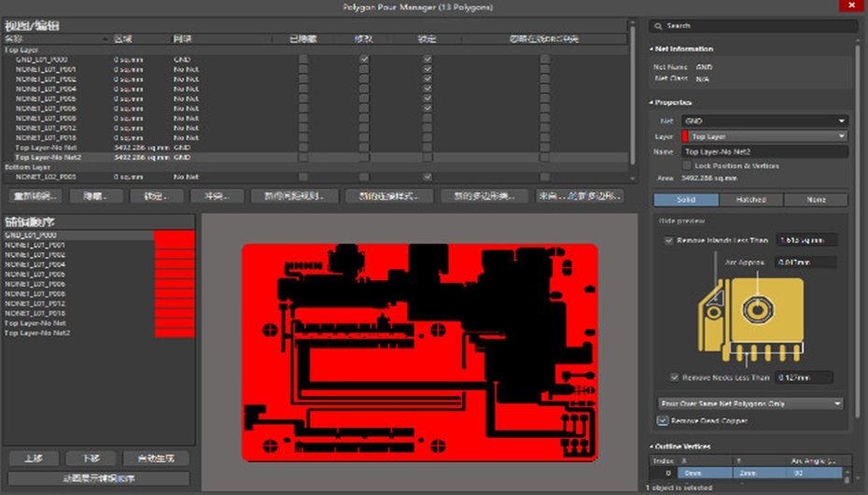Click the magnifier icon in Search box
868x495 pixels.
pyautogui.click(x=658, y=26)
